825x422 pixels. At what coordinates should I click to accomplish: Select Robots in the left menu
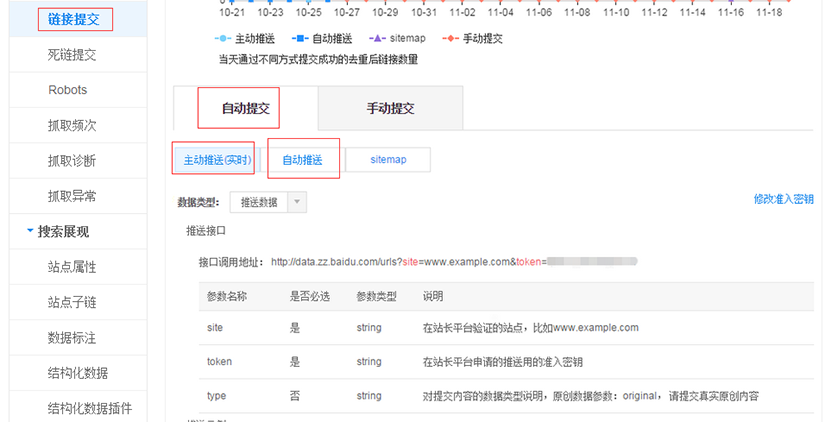pos(68,90)
